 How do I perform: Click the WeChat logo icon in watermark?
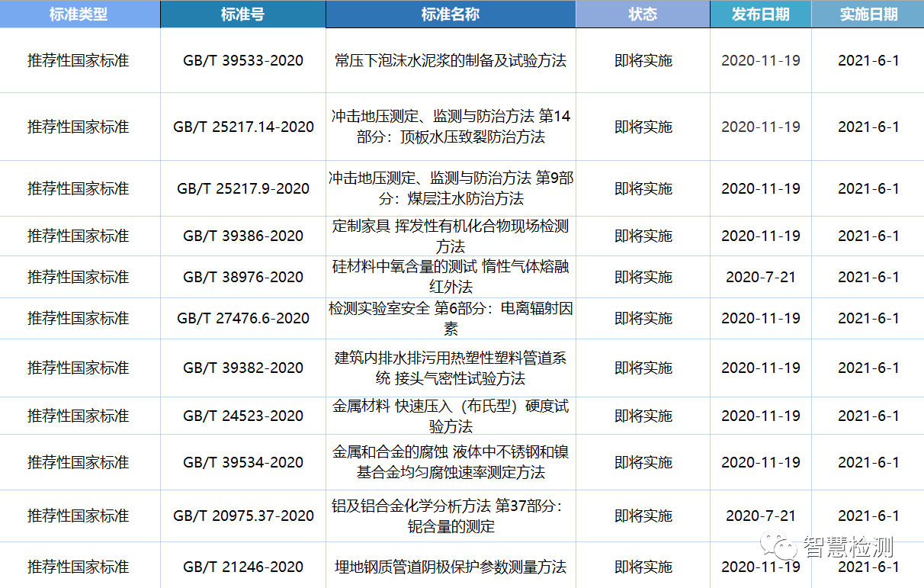point(780,545)
